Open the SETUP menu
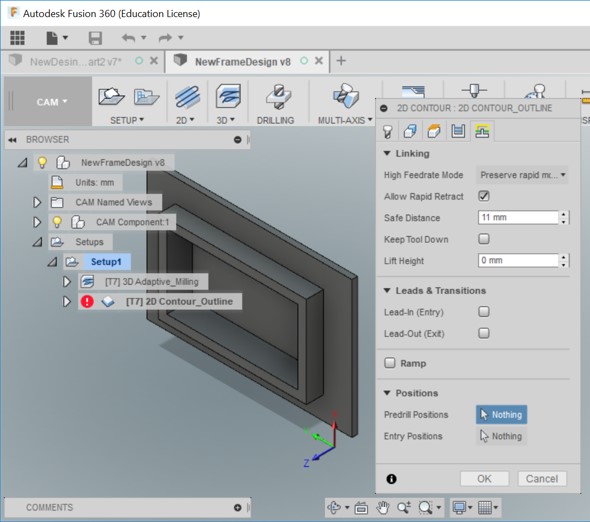This screenshot has height=522, width=590. pyautogui.click(x=127, y=120)
